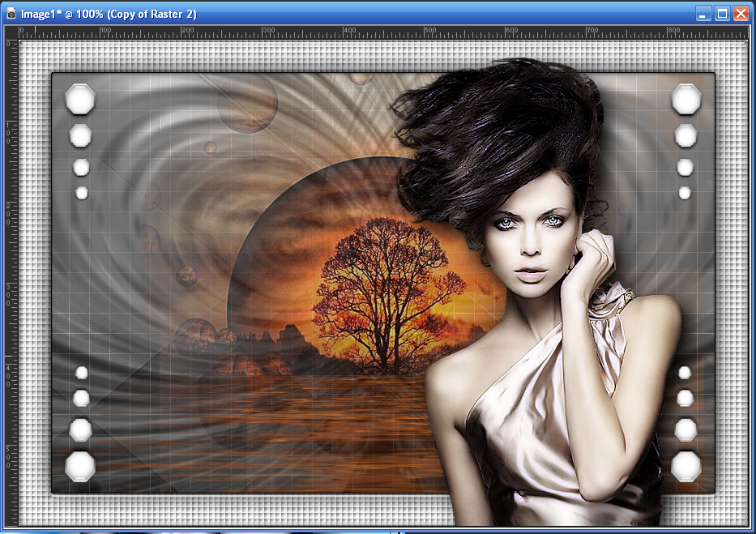
Task: Click the largest white octagon at top-right of image
Action: 686,99
